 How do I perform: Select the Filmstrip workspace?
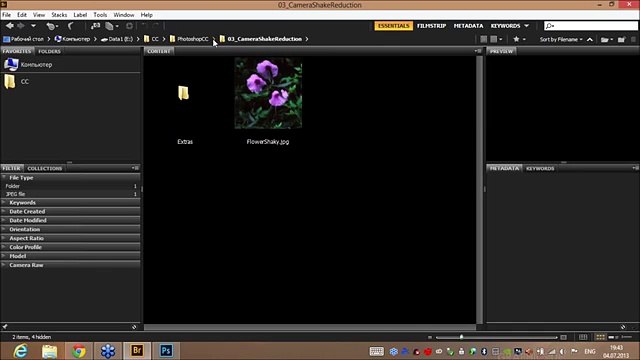tap(431, 26)
